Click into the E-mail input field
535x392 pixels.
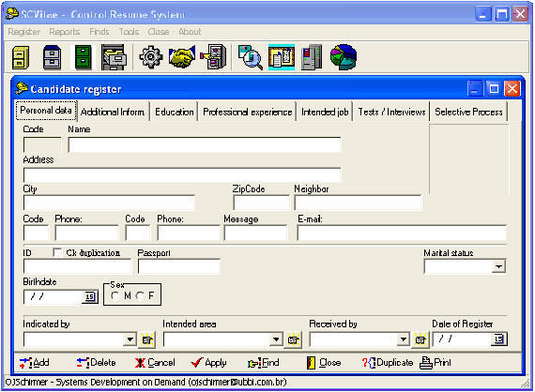[x=402, y=234]
